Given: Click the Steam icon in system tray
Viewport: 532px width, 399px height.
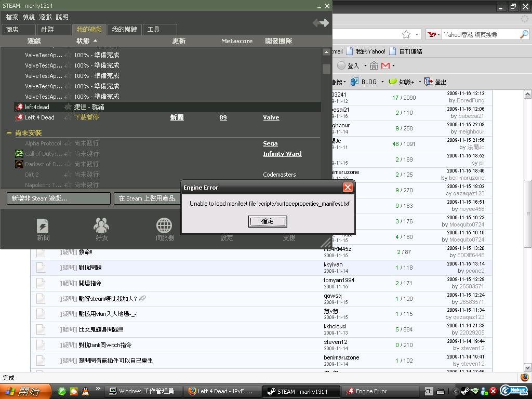Looking at the screenshot, I should click(465, 391).
